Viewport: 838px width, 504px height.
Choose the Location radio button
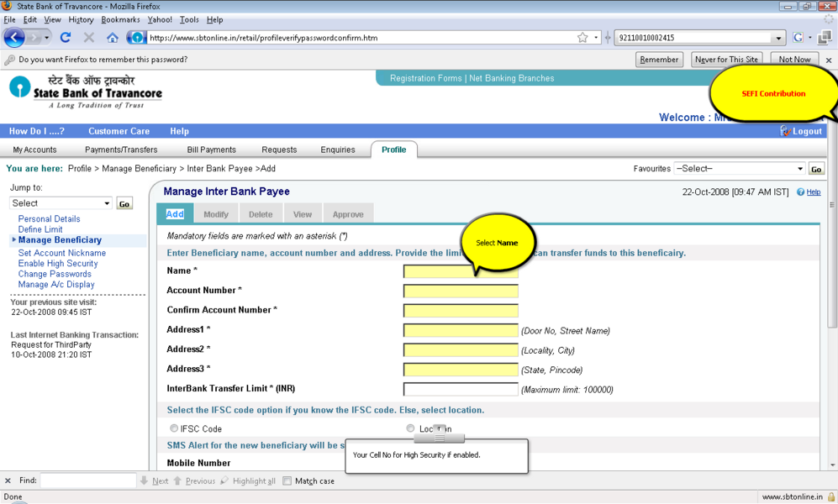(x=411, y=428)
